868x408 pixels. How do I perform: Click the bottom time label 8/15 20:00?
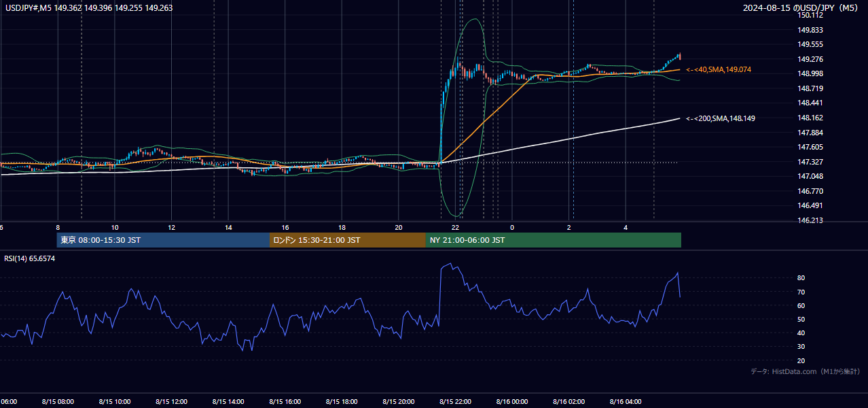point(399,402)
